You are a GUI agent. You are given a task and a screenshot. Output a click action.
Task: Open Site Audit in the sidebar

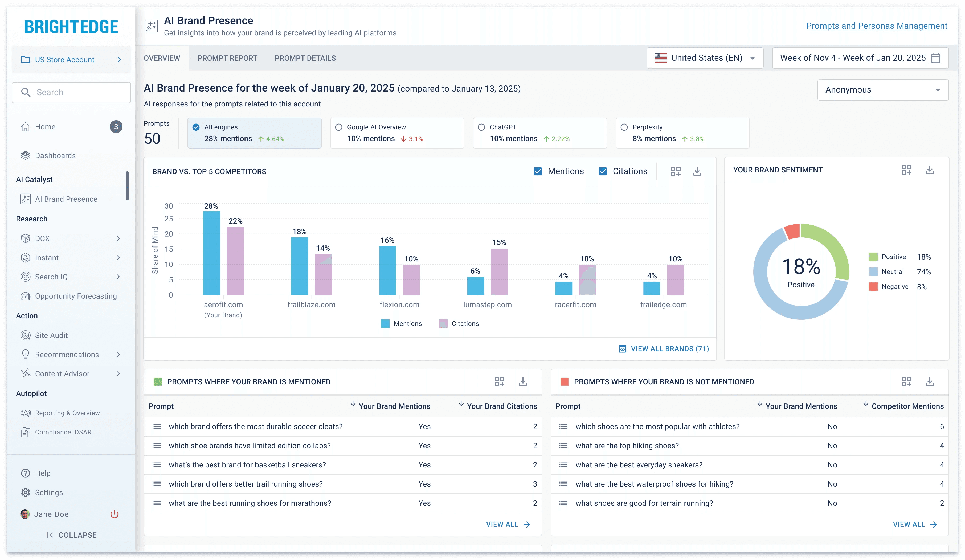[x=51, y=335]
